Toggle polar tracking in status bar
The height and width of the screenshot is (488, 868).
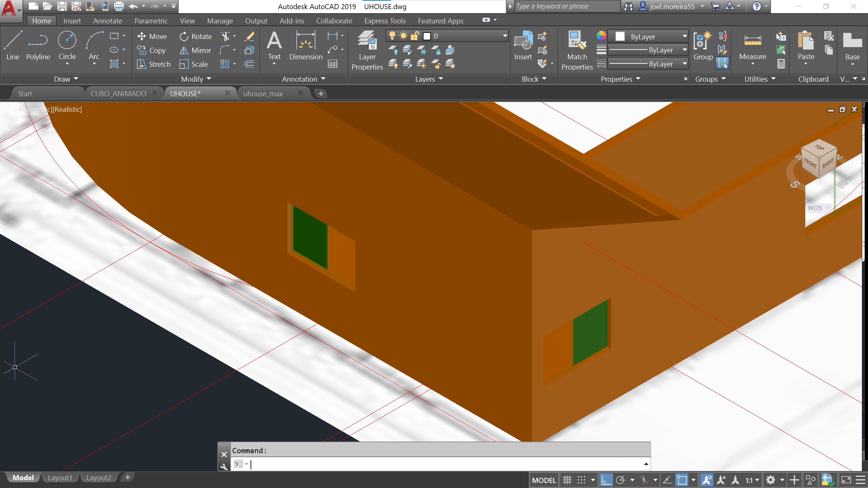click(x=621, y=480)
